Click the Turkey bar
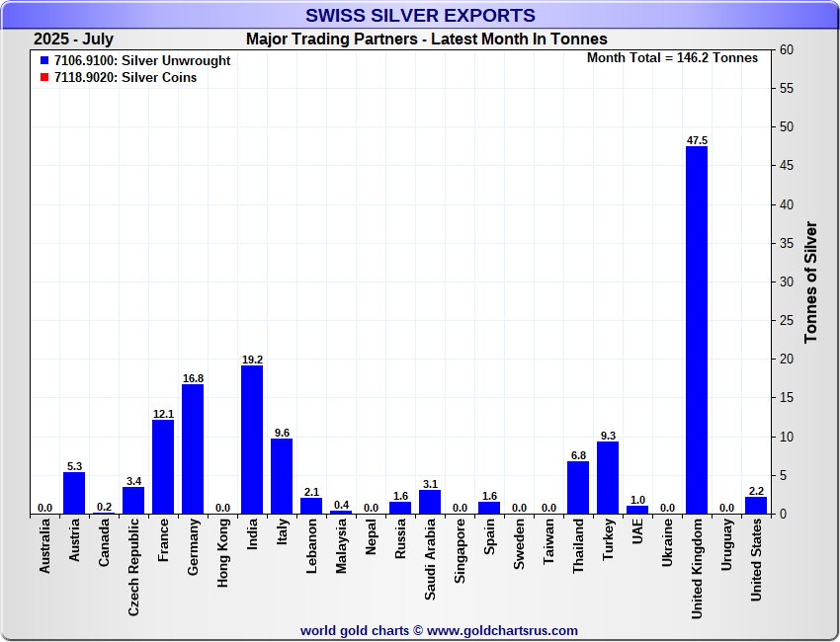 point(608,478)
